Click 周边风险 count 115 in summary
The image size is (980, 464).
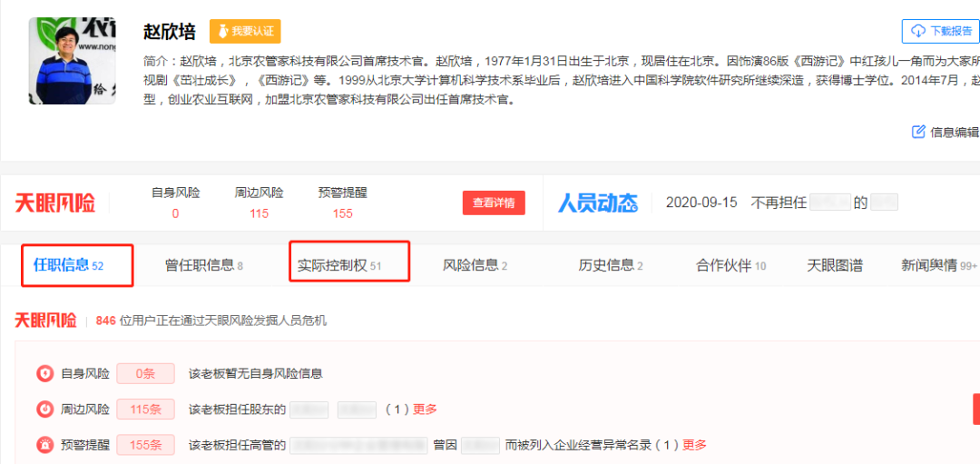click(259, 213)
